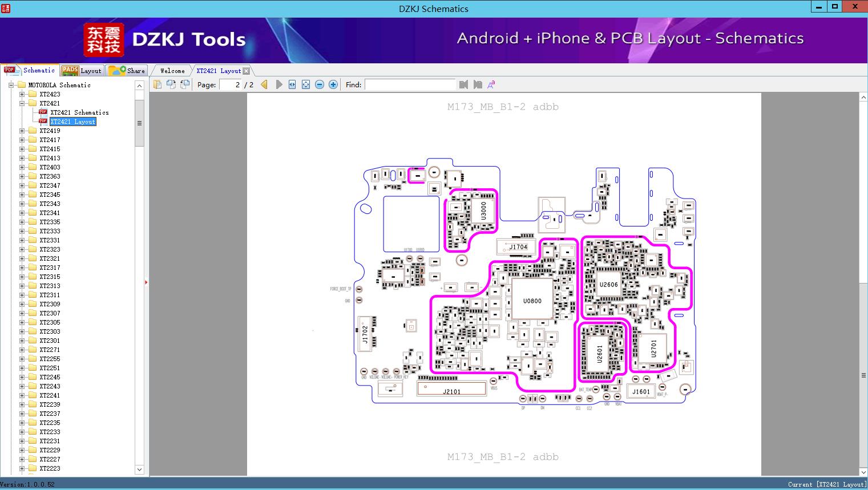Click the J1601 connector on the layout
Viewport: 868px width, 490px height.
(x=641, y=391)
